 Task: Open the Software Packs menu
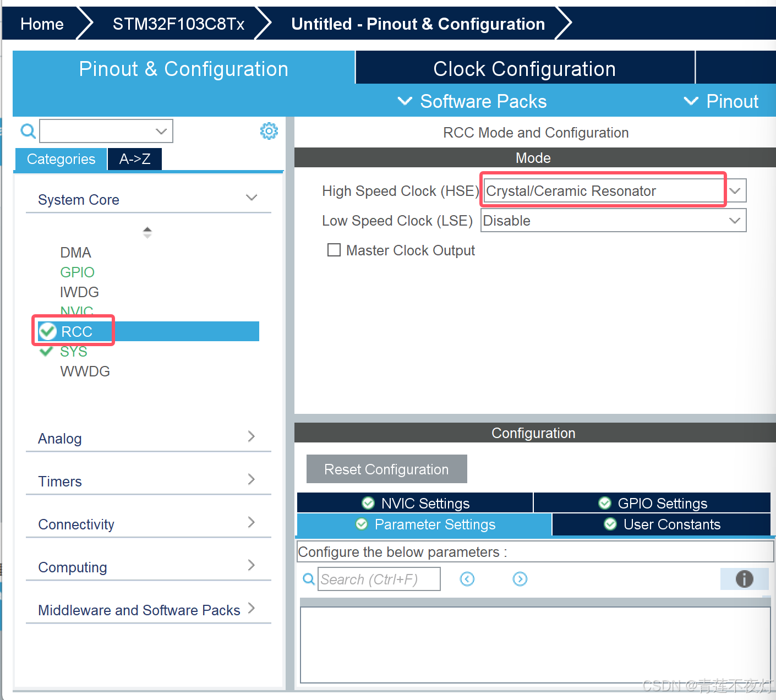(x=472, y=101)
